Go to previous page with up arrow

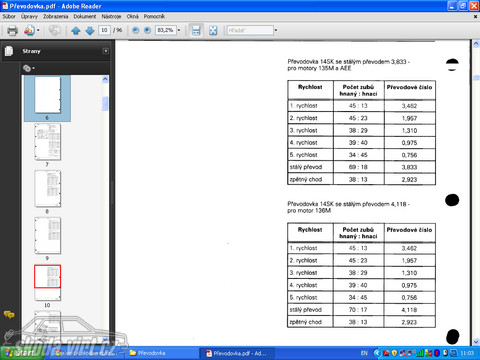coord(76,31)
